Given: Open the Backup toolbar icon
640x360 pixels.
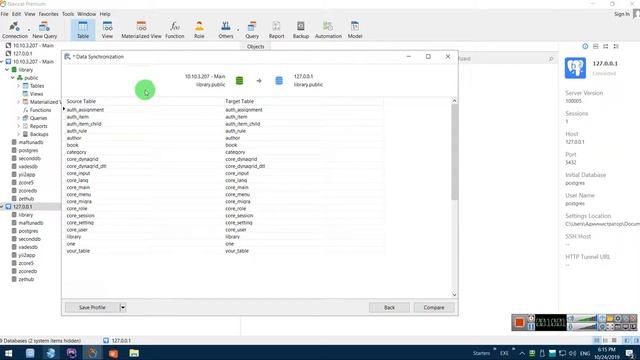Looking at the screenshot, I should [301, 30].
